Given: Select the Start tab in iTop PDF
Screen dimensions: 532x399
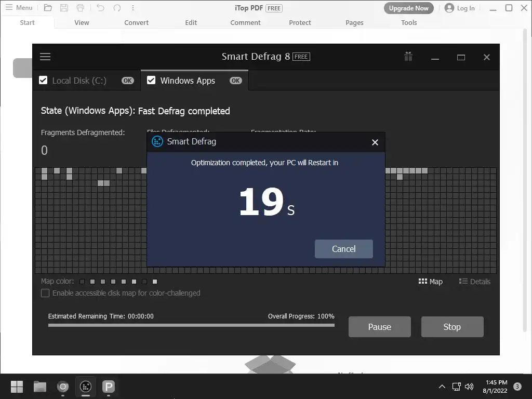Looking at the screenshot, I should point(27,22).
